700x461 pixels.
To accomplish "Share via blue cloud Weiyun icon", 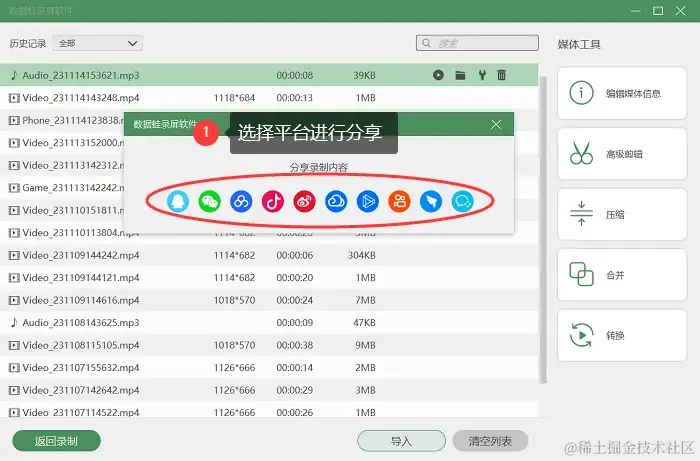I will pyautogui.click(x=336, y=201).
